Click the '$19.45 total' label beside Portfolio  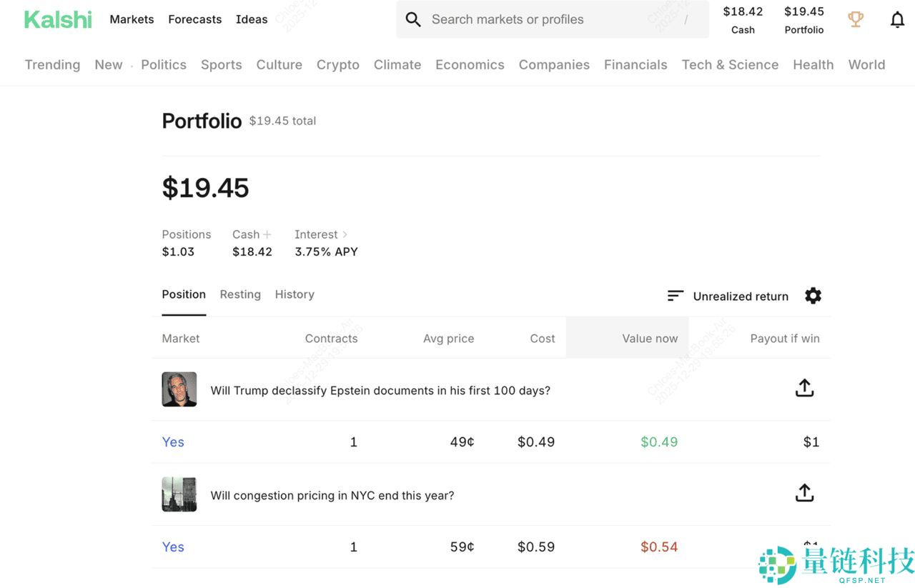click(282, 121)
